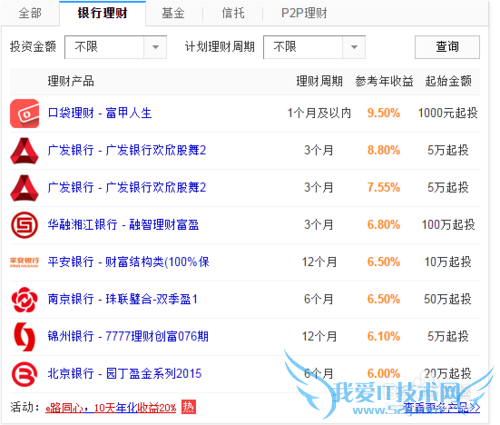
Task: Click the 8.80% yield value
Action: [x=384, y=150]
